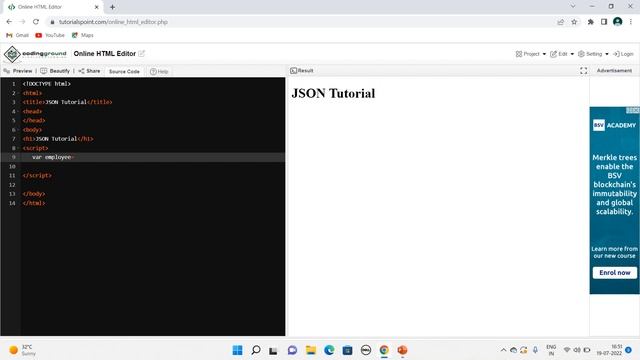
Task: Open the Edit dropdown menu
Action: (562, 54)
